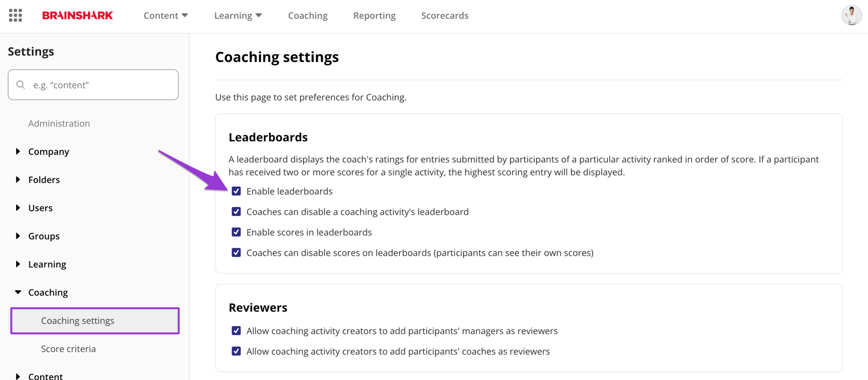Toggle Enable scores in leaderboards

click(x=236, y=232)
